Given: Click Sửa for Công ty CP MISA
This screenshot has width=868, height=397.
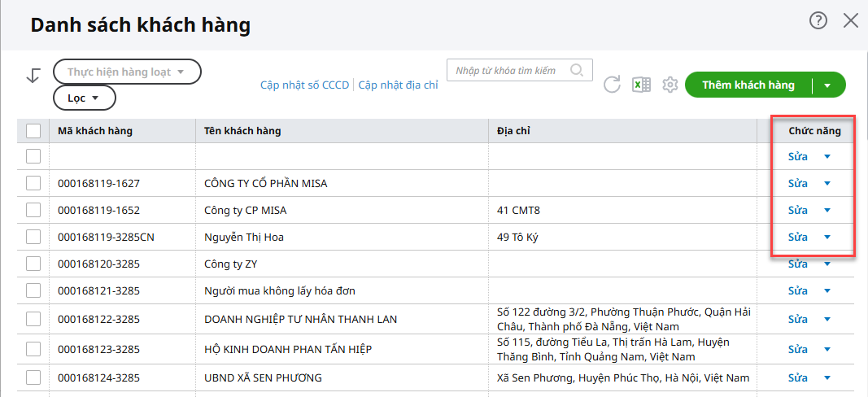Looking at the screenshot, I should 797,210.
